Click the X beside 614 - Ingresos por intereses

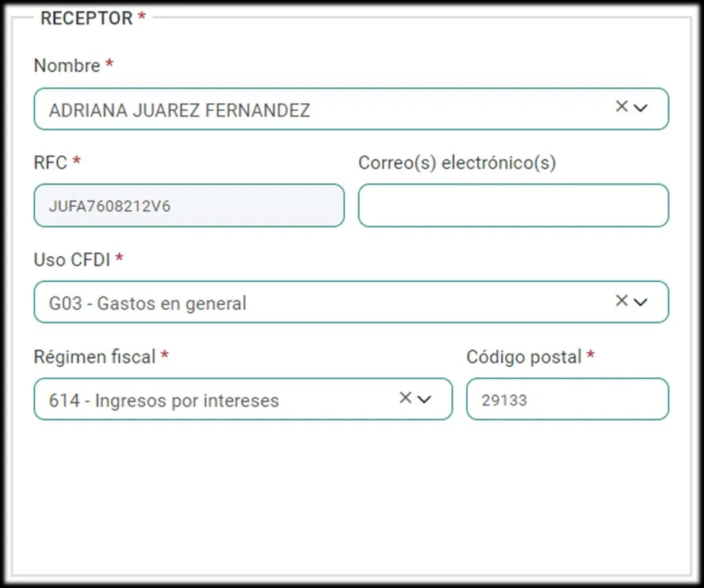[x=404, y=397]
